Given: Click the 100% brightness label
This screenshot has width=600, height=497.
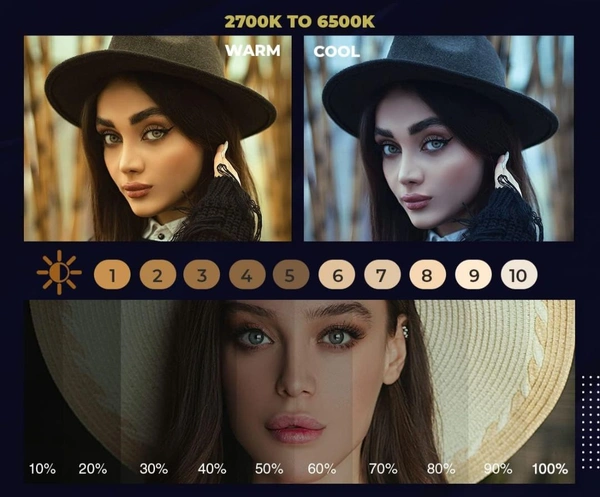Looking at the screenshot, I should pyautogui.click(x=550, y=469).
